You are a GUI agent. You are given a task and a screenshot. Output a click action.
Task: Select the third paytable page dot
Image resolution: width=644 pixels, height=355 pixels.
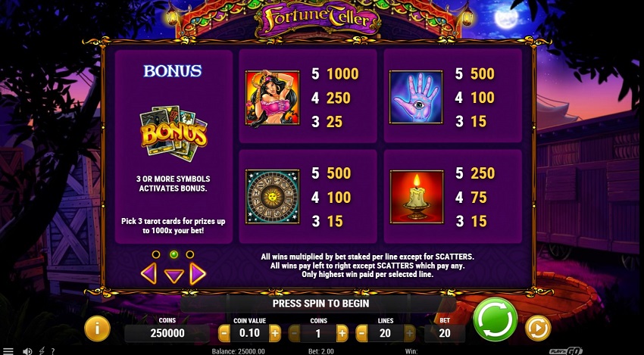[189, 254]
